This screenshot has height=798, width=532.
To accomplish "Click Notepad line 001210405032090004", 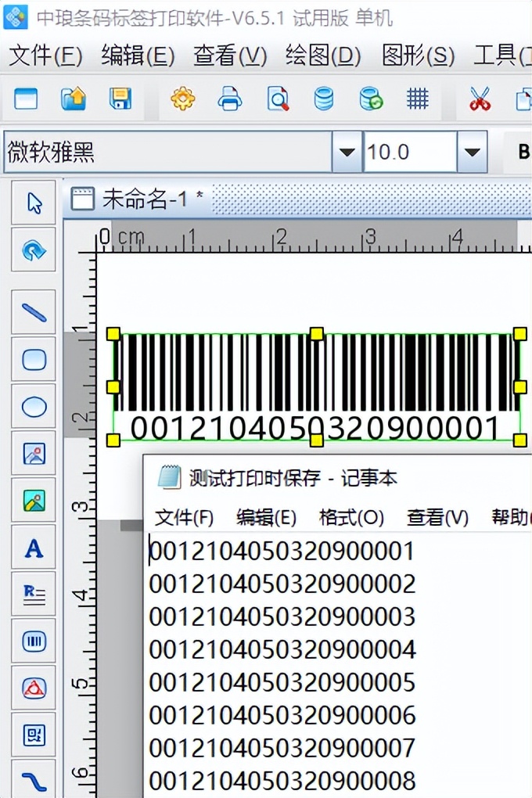I will tap(282, 650).
